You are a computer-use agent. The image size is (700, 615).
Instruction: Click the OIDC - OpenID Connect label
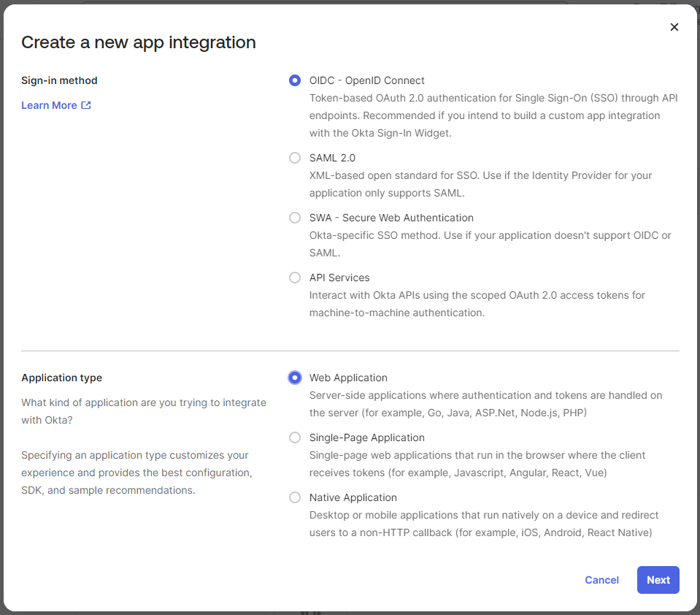tap(366, 80)
